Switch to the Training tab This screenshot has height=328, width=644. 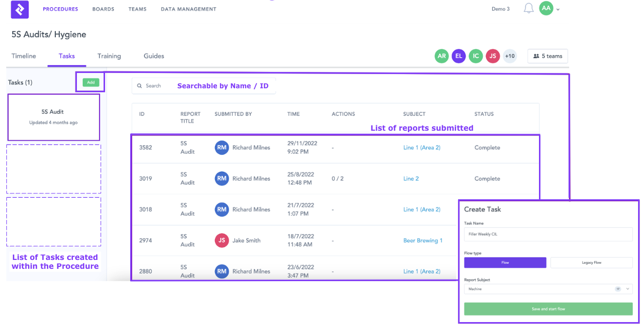pos(109,56)
